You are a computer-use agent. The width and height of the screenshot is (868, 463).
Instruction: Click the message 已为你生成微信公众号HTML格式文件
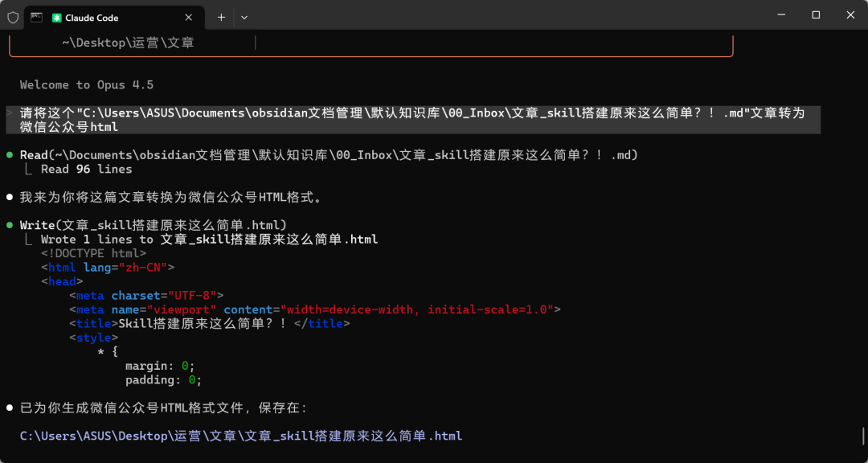[x=163, y=408]
